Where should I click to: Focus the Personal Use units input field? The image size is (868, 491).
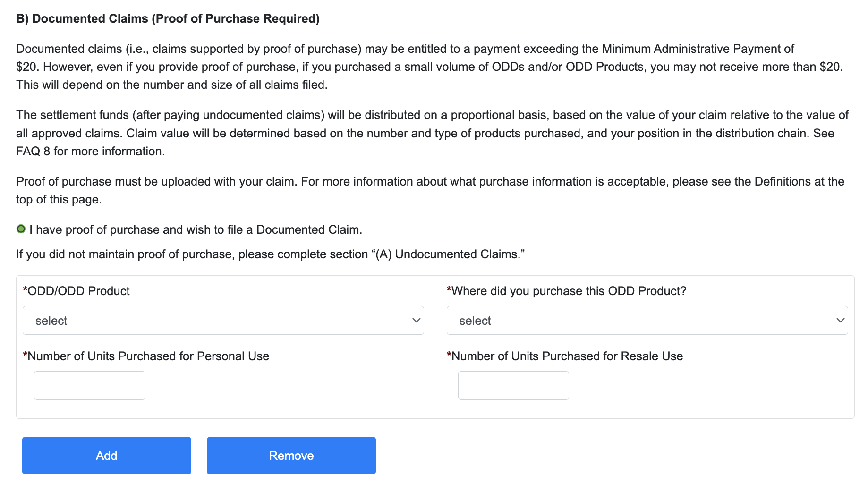(90, 385)
